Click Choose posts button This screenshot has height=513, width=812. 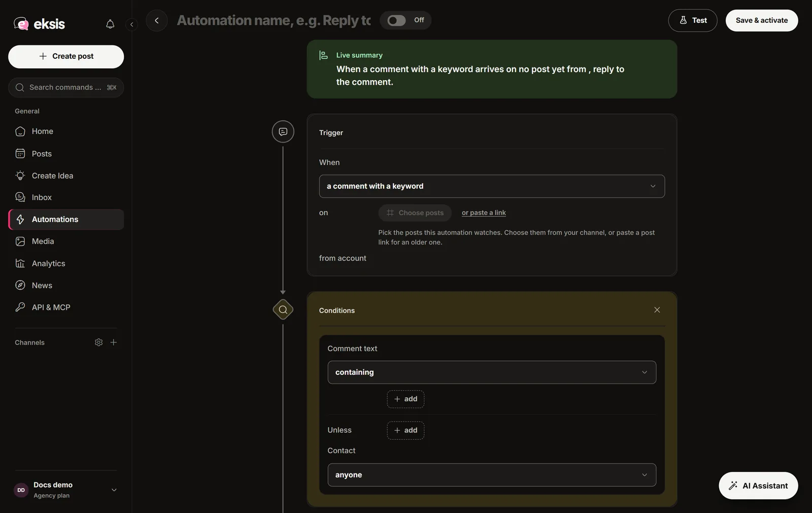415,213
